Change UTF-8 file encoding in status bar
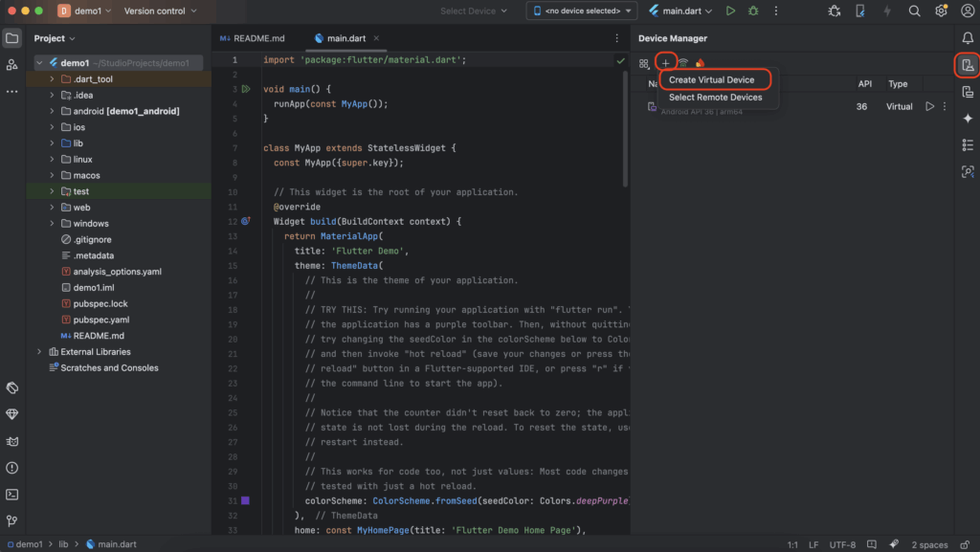980x552 pixels. pyautogui.click(x=842, y=544)
